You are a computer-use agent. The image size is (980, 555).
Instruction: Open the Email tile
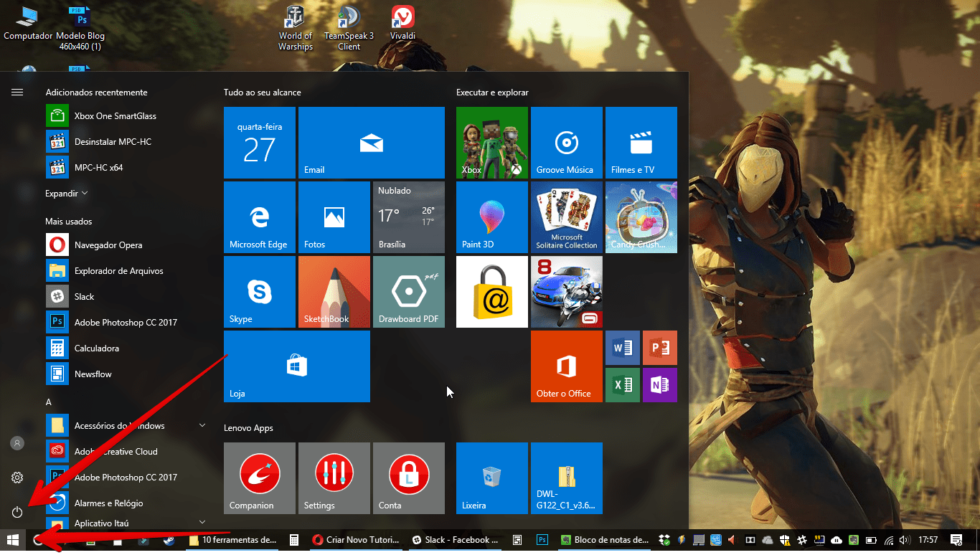372,143
